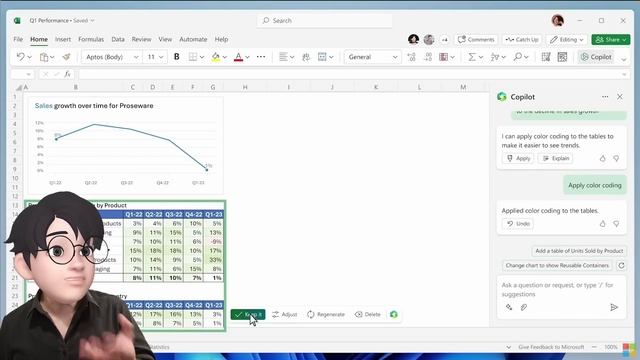Open the More font options ellipsis
This screenshot has height=360, width=640.
[x=261, y=57]
